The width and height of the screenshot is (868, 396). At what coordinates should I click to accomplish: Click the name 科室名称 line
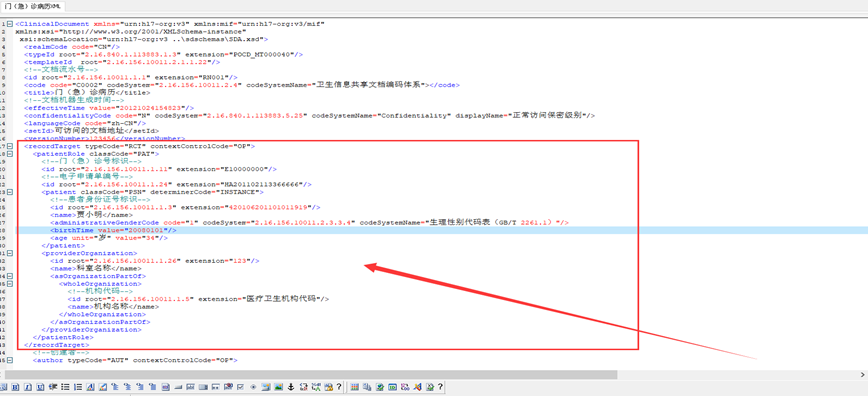[96, 268]
